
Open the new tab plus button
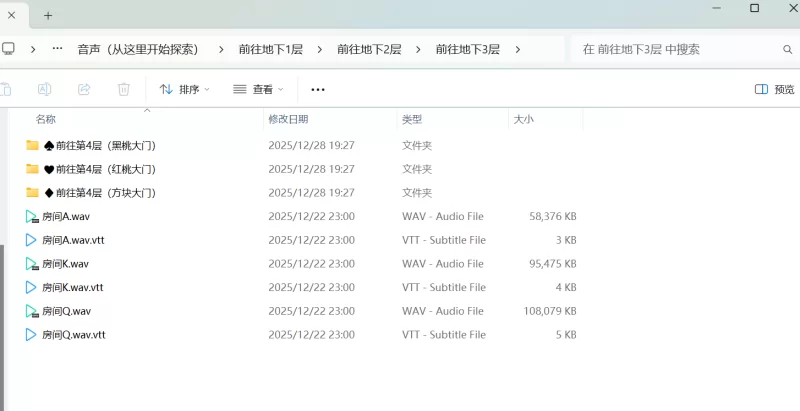point(48,15)
